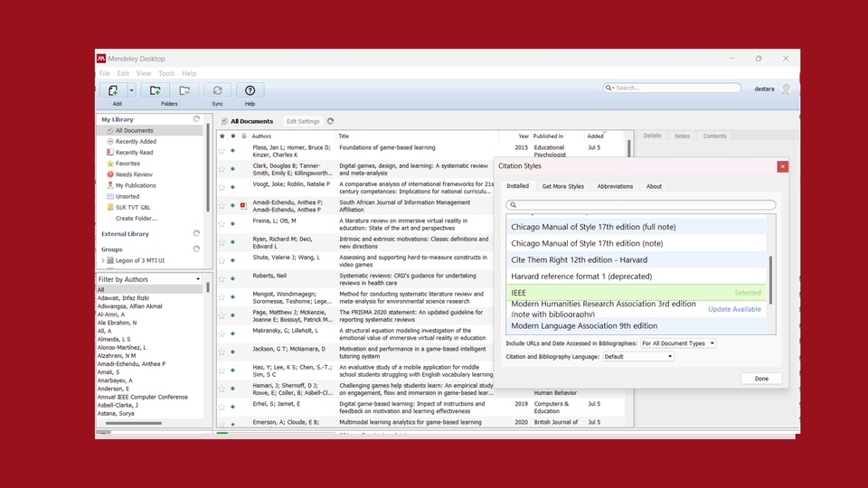Select Chicago Manual of Style 17th edition (full note)

click(636, 227)
